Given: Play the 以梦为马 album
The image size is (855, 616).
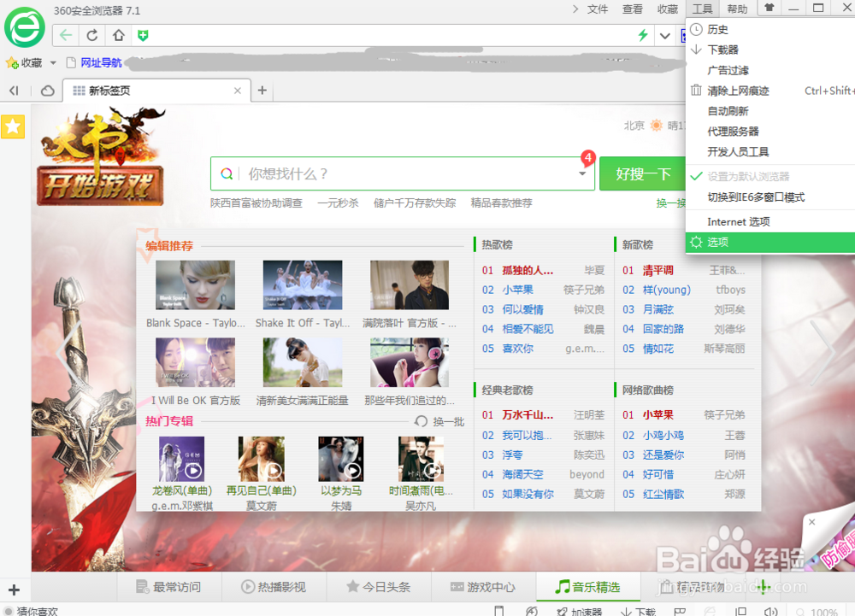Looking at the screenshot, I should point(341,459).
